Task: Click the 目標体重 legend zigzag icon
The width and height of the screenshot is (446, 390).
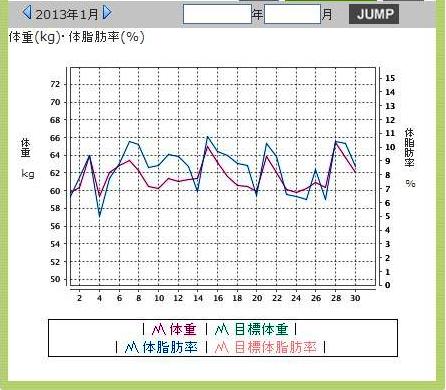Action: click(x=222, y=330)
